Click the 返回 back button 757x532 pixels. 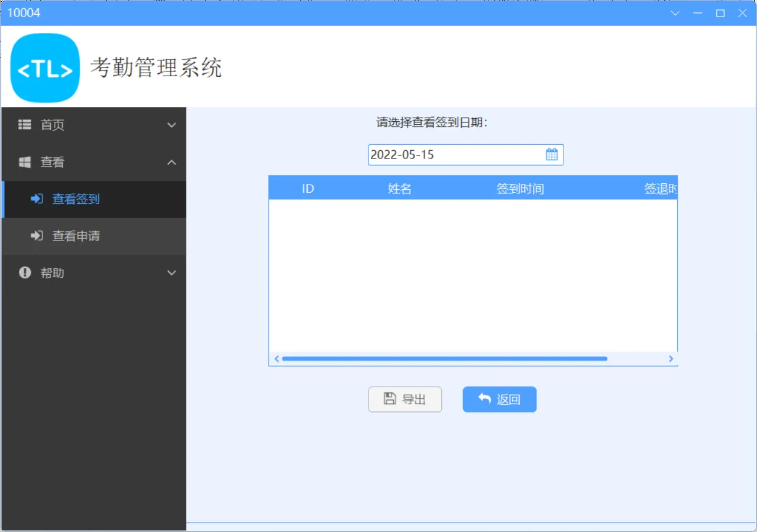pos(500,399)
